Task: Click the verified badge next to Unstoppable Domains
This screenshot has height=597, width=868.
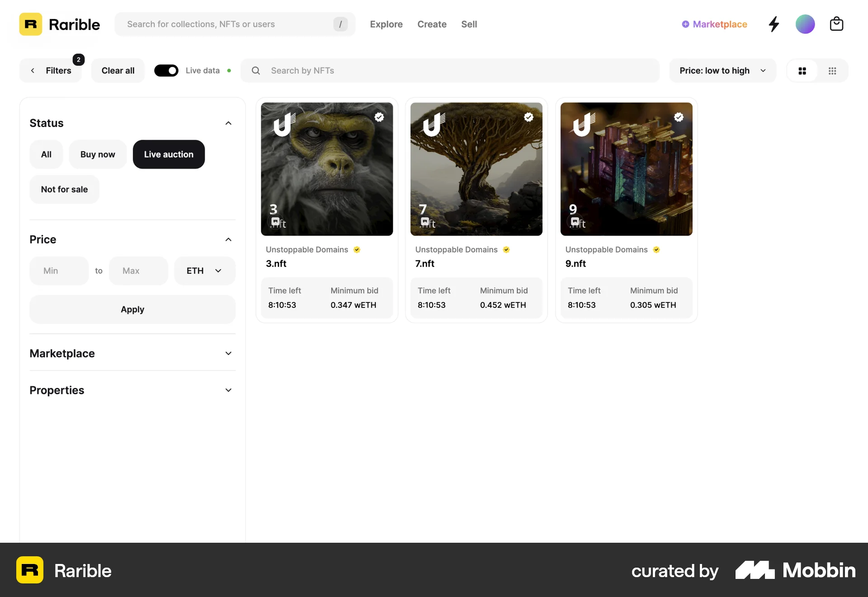Action: [357, 249]
